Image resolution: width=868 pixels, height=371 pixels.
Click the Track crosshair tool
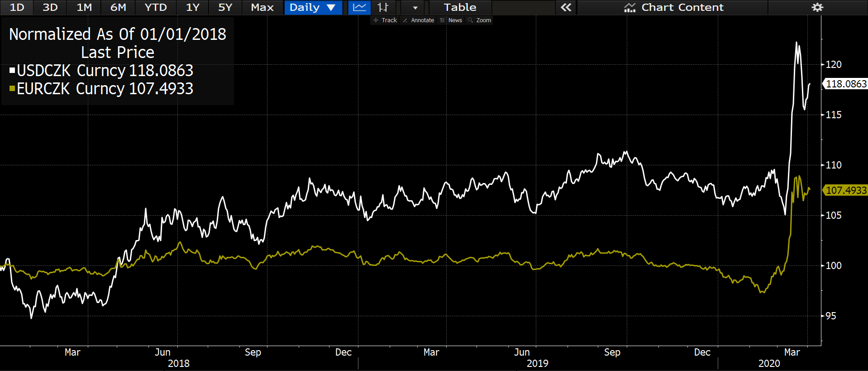(385, 20)
